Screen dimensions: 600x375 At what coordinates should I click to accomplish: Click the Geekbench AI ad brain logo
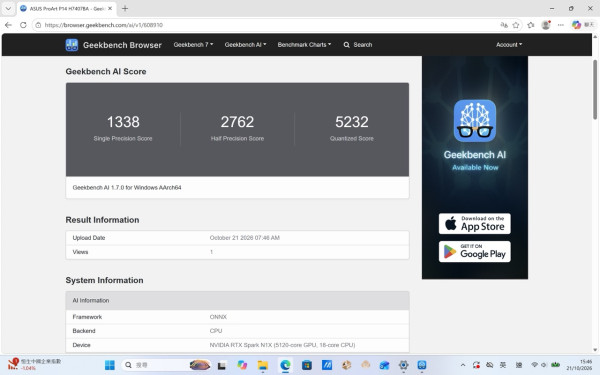pos(475,121)
